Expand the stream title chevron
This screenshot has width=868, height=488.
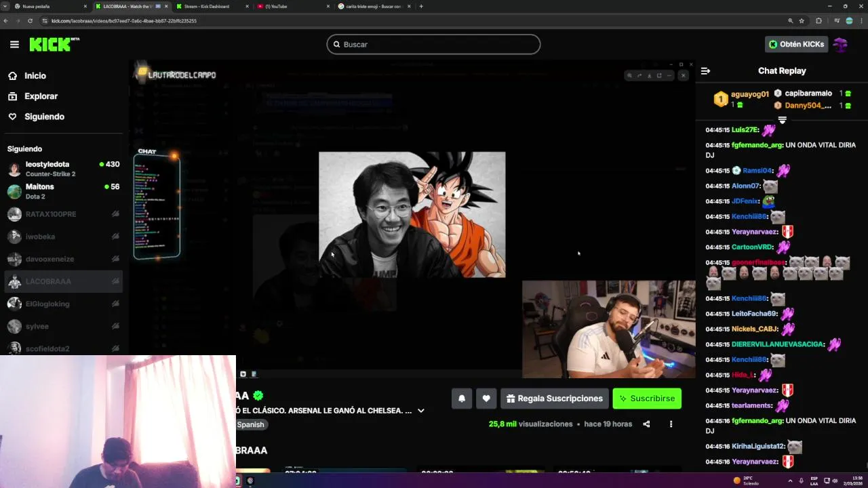(x=421, y=411)
